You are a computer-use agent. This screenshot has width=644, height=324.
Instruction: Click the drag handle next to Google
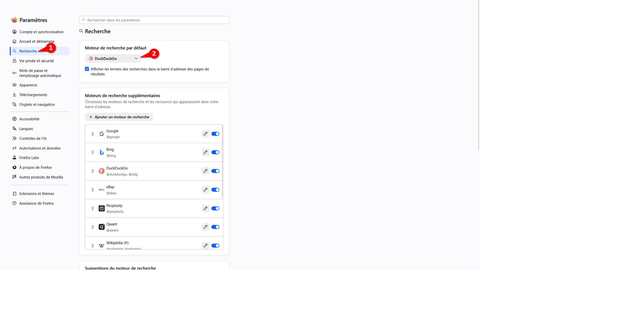coord(93,134)
